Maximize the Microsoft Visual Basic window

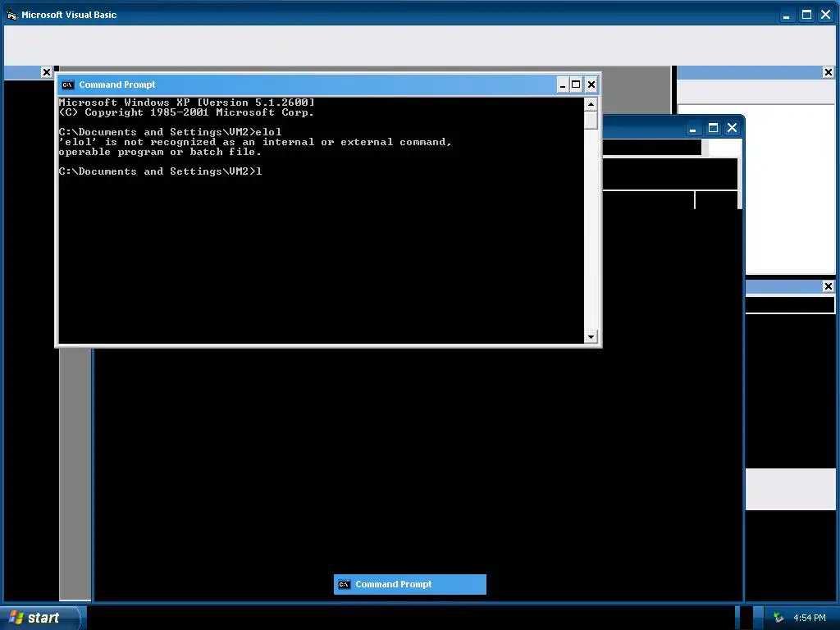[x=806, y=15]
